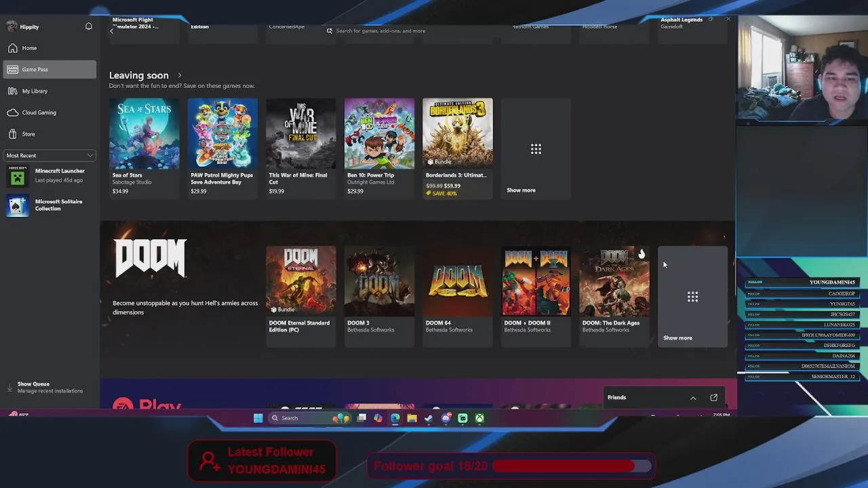The height and width of the screenshot is (488, 868).
Task: Click the $34.99 Sea of Stars price
Action: (x=120, y=191)
